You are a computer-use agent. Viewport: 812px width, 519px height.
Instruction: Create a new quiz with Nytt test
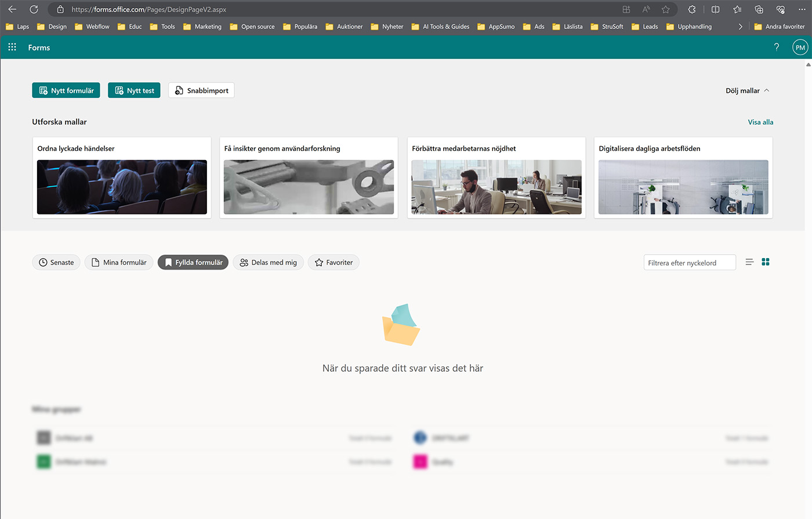click(134, 90)
